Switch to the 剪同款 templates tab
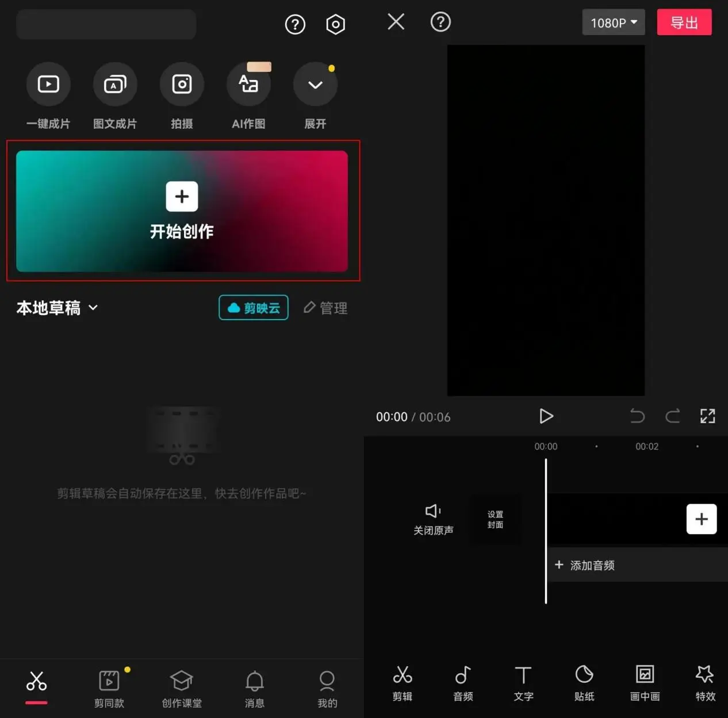Screen dimensions: 728x718 point(109,687)
